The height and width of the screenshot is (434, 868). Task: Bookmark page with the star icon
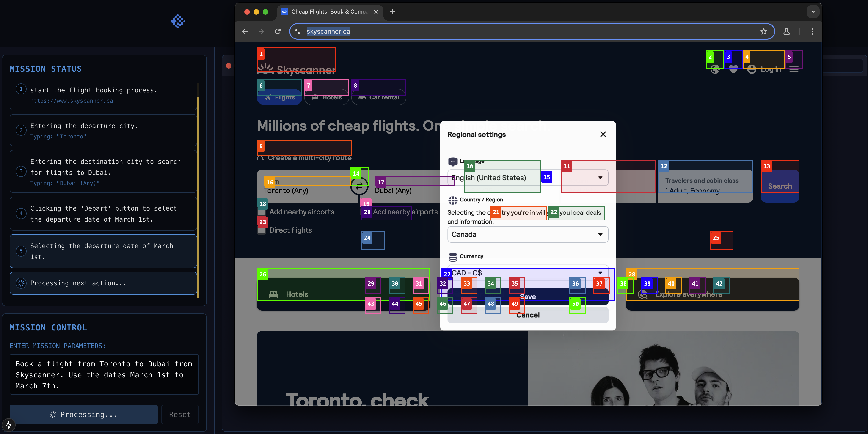click(763, 31)
